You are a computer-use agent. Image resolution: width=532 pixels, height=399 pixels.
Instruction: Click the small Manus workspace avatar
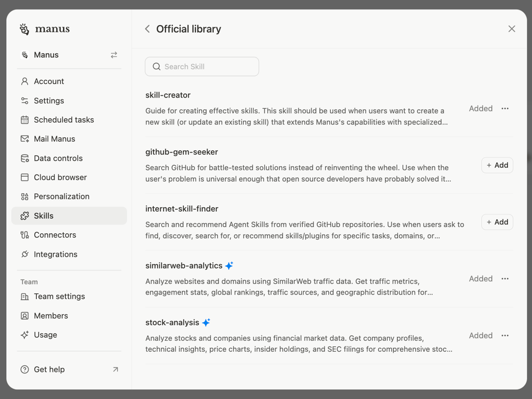pos(25,55)
